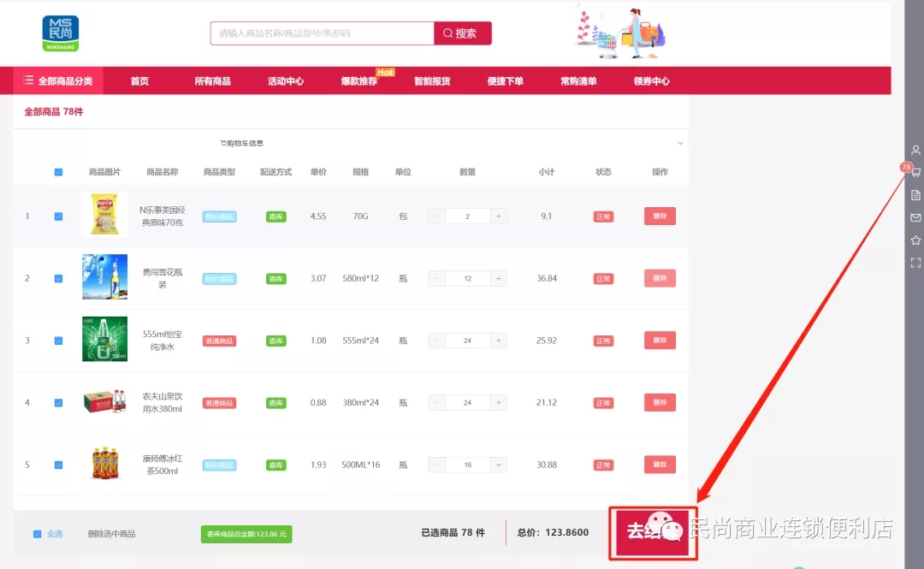Uncheck the checkbox for N乐事美国经典原味70克
Viewport: 924px width, 569px height.
58,216
